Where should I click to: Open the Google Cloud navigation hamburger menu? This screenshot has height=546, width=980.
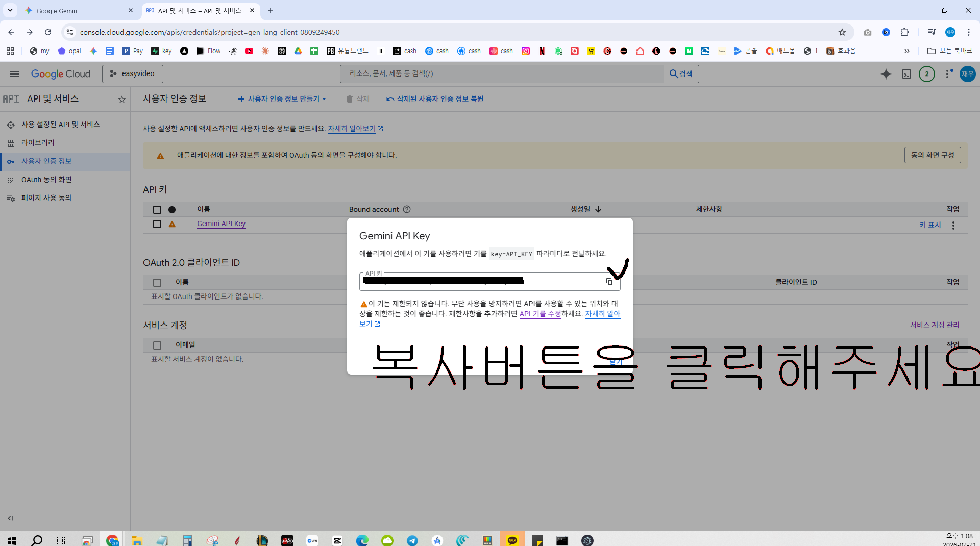coord(14,74)
